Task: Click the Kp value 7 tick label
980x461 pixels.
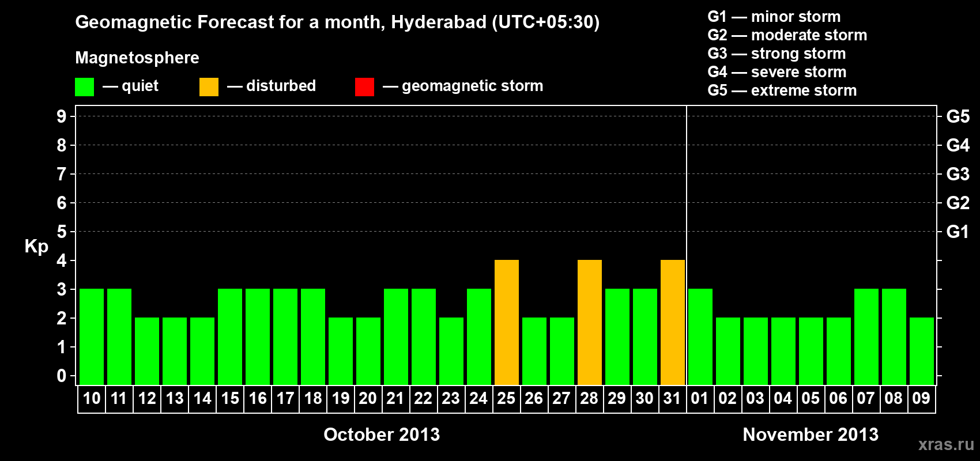Action: click(62, 174)
